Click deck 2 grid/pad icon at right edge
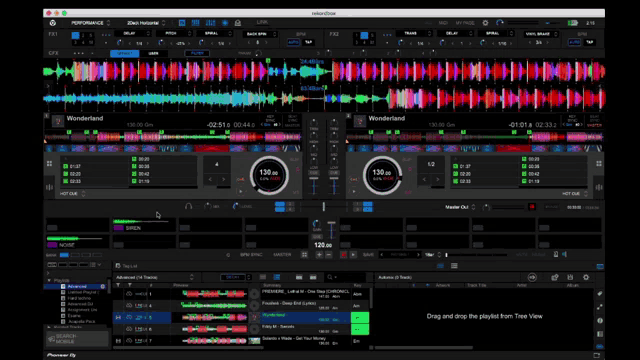Viewport: 640px width, 360px height. (599, 164)
